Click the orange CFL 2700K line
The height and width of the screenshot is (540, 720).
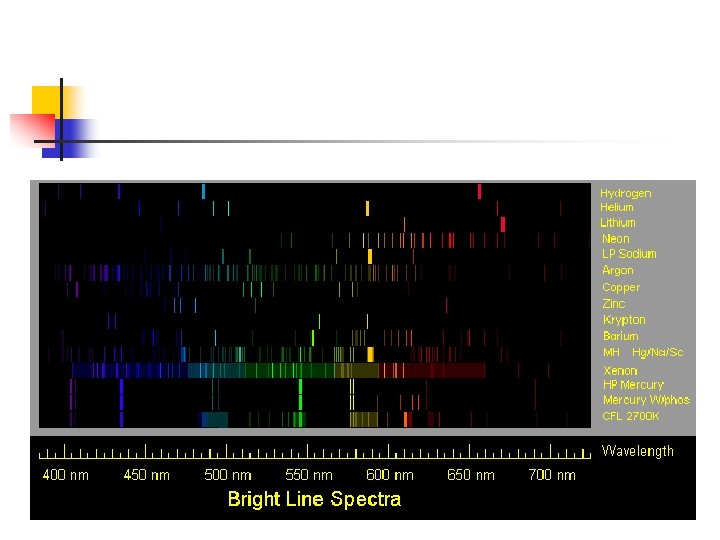(x=406, y=419)
